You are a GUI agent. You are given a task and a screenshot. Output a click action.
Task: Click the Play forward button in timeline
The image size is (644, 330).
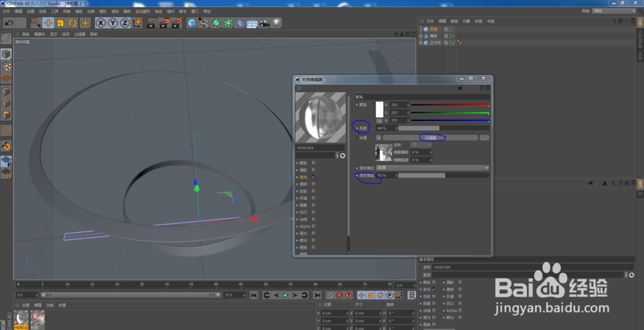285,295
